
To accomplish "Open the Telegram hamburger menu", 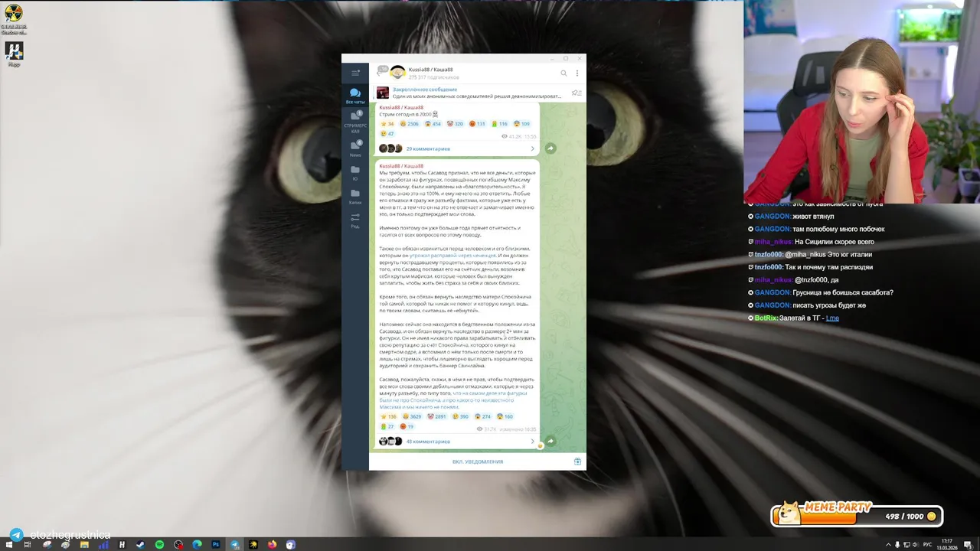I will tap(355, 73).
